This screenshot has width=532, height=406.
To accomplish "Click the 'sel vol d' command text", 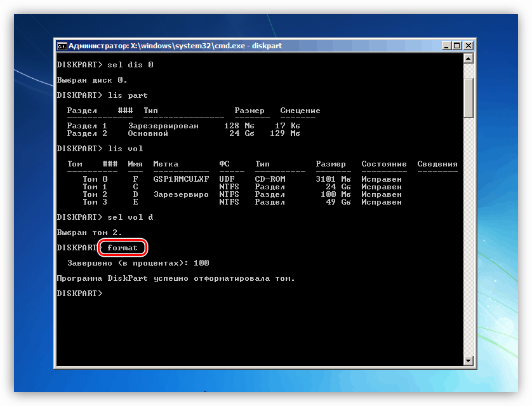I will (130, 217).
